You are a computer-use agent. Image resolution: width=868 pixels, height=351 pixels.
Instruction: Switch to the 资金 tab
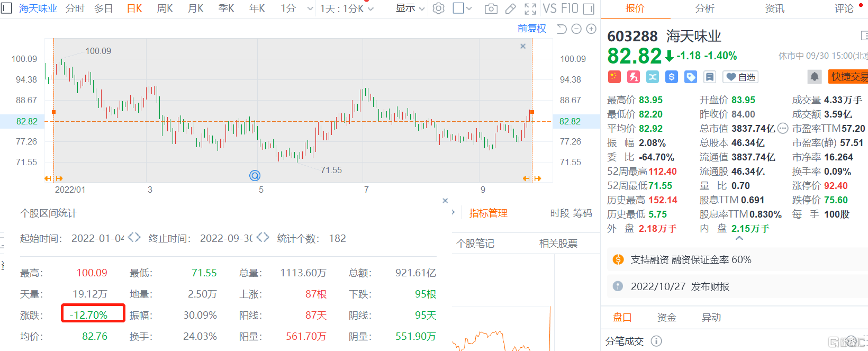pyautogui.click(x=667, y=317)
